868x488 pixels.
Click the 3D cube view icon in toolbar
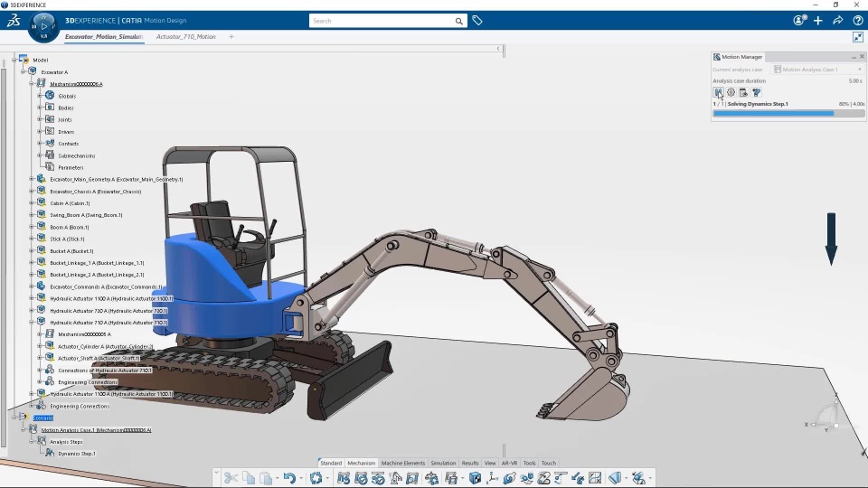pyautogui.click(x=475, y=478)
